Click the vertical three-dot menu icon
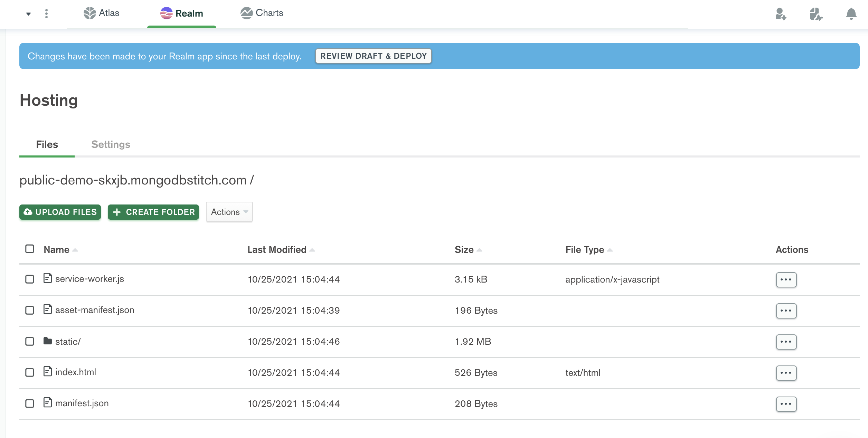The image size is (868, 438). pos(46,14)
